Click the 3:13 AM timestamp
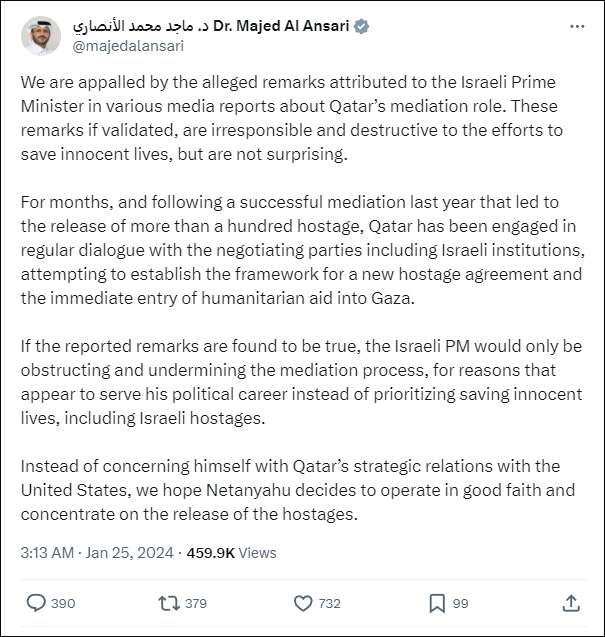 [x=47, y=552]
